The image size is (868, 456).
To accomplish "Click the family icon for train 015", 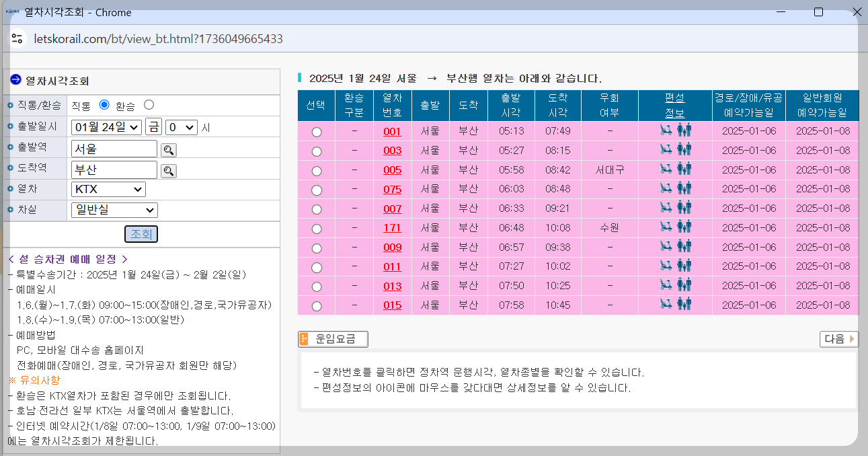I will pyautogui.click(x=684, y=304).
